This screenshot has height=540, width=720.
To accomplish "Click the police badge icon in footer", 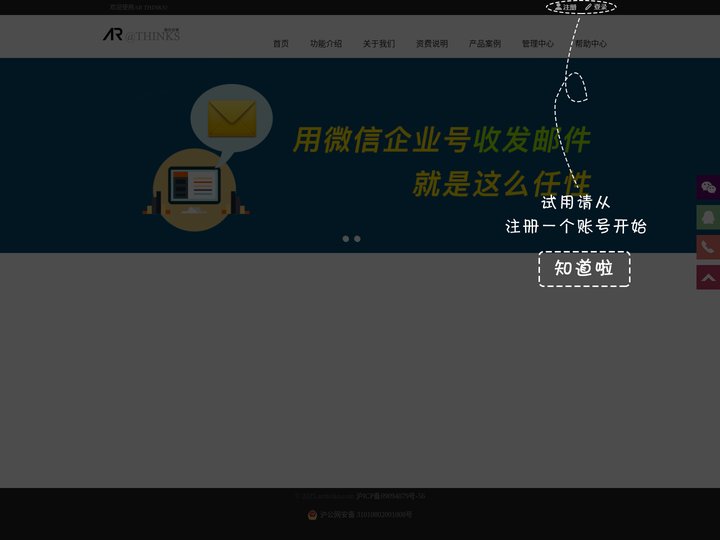I will point(312,515).
